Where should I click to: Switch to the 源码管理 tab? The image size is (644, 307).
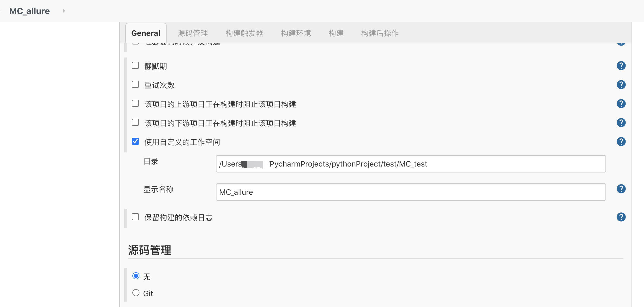pyautogui.click(x=193, y=33)
